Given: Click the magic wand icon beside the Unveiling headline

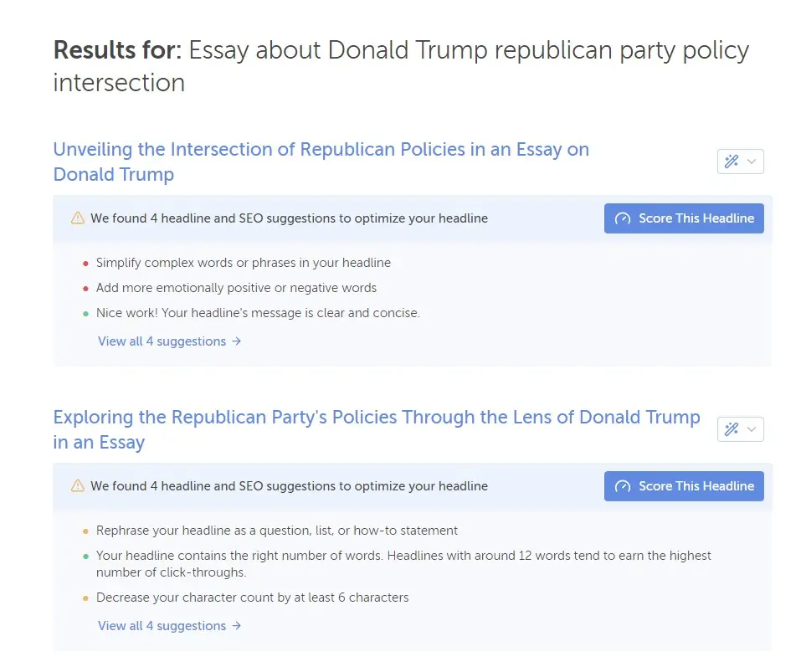Looking at the screenshot, I should [732, 162].
